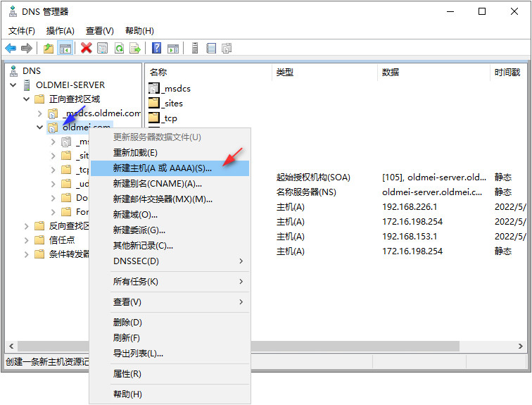
Task: Select the record with data 192.168.226.1
Action: (x=410, y=207)
